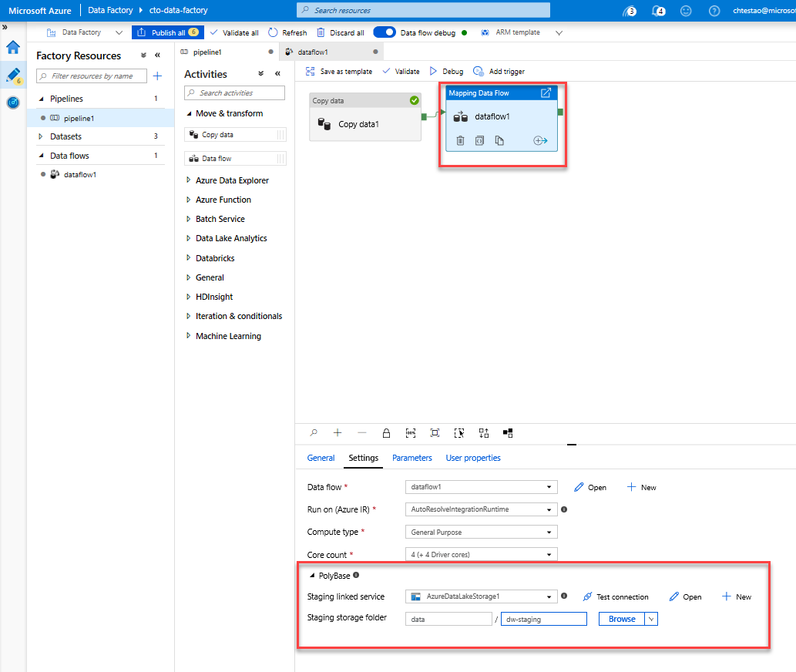Screen dimensions: 796x672
Task: Click pipeline Debug button
Action: pos(446,72)
